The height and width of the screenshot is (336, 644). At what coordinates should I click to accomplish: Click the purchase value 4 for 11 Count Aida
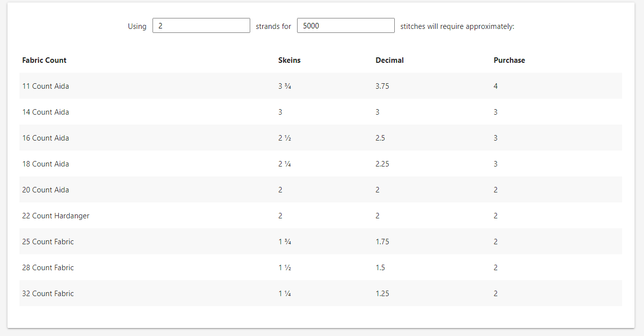[495, 86]
